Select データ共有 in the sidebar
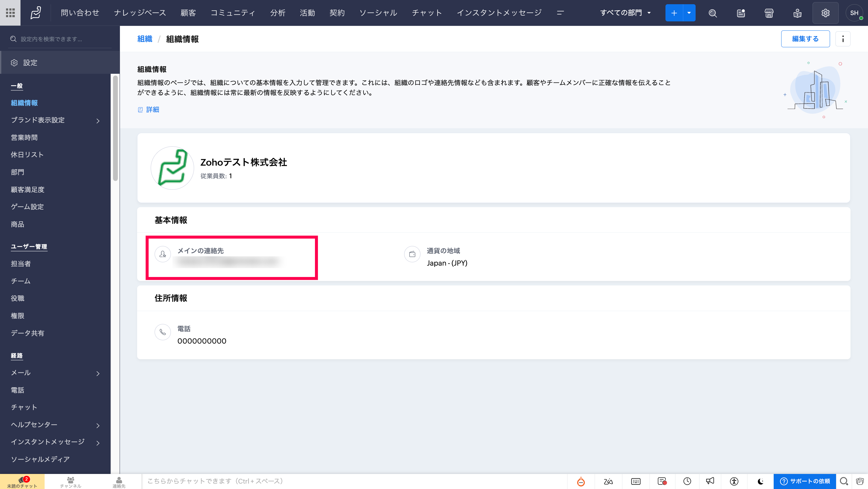Image resolution: width=868 pixels, height=489 pixels. tap(28, 333)
